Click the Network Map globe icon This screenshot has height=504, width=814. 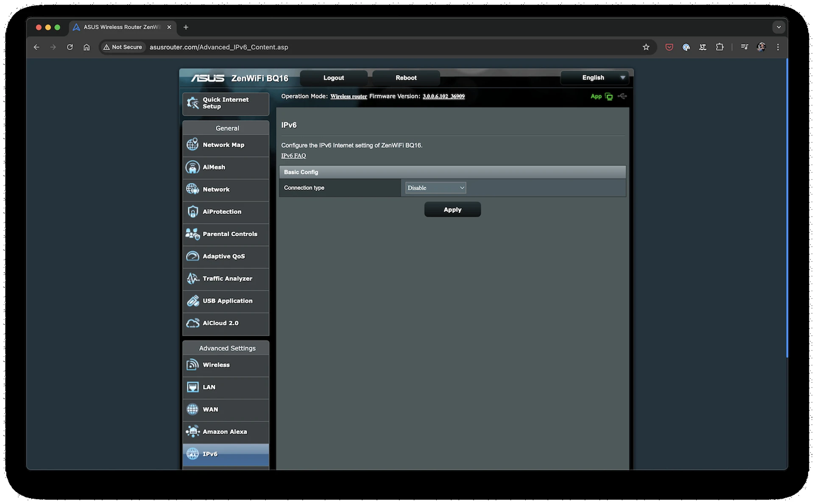click(x=192, y=145)
